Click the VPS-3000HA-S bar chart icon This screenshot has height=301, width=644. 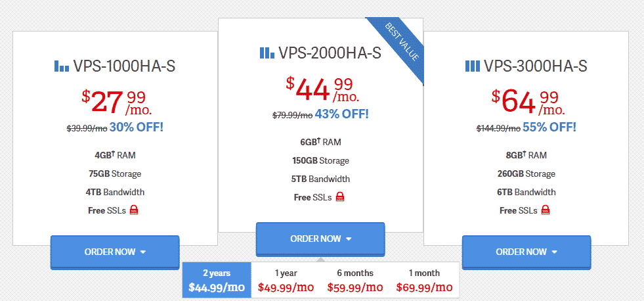pos(472,66)
